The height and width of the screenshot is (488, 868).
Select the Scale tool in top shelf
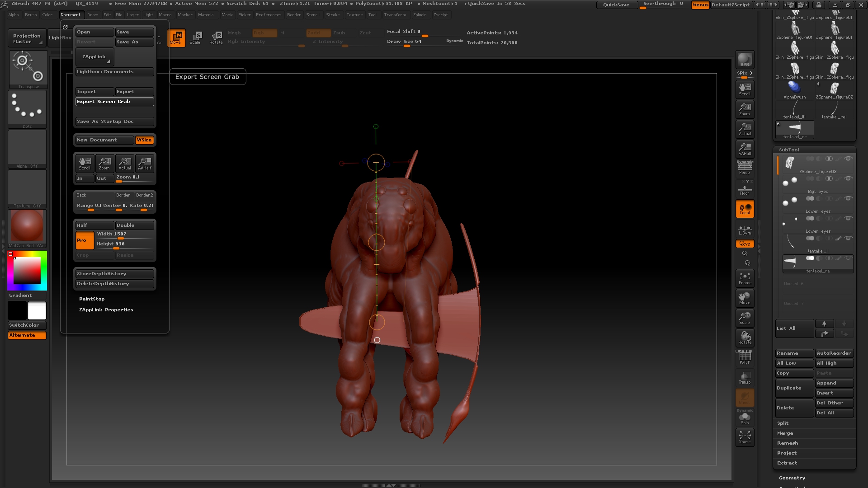[x=195, y=38]
